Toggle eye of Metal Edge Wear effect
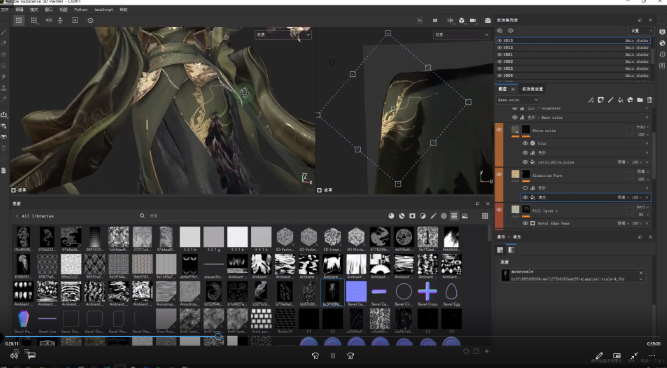 pos(525,223)
